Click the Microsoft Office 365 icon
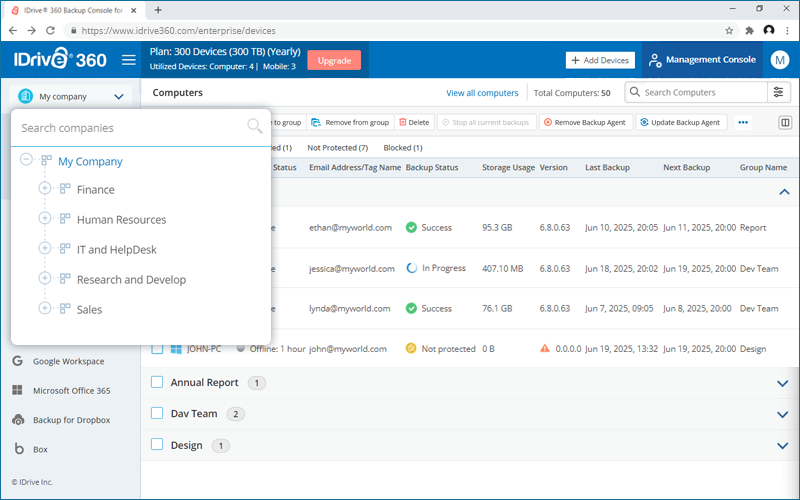The width and height of the screenshot is (800, 500). (17, 390)
